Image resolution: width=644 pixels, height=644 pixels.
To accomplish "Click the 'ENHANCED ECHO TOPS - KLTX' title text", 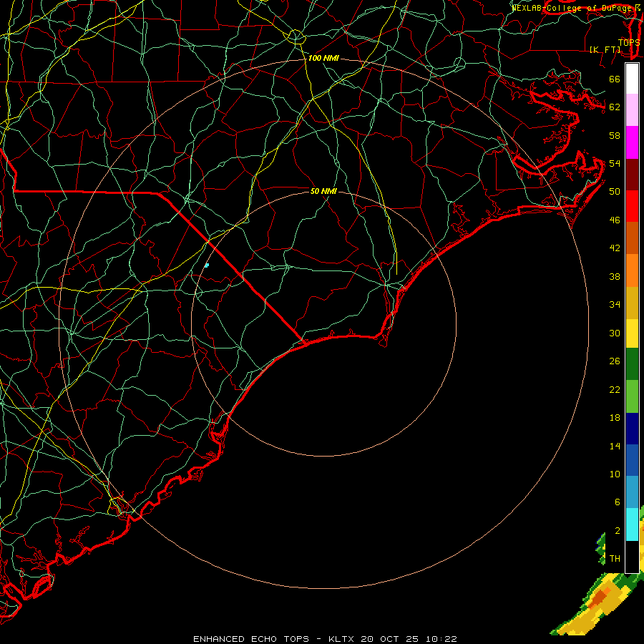I will coord(275,639).
